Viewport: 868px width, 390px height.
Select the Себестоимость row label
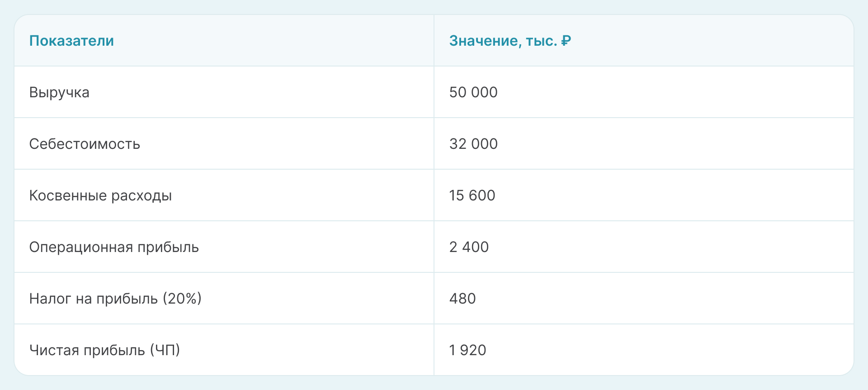point(85,144)
